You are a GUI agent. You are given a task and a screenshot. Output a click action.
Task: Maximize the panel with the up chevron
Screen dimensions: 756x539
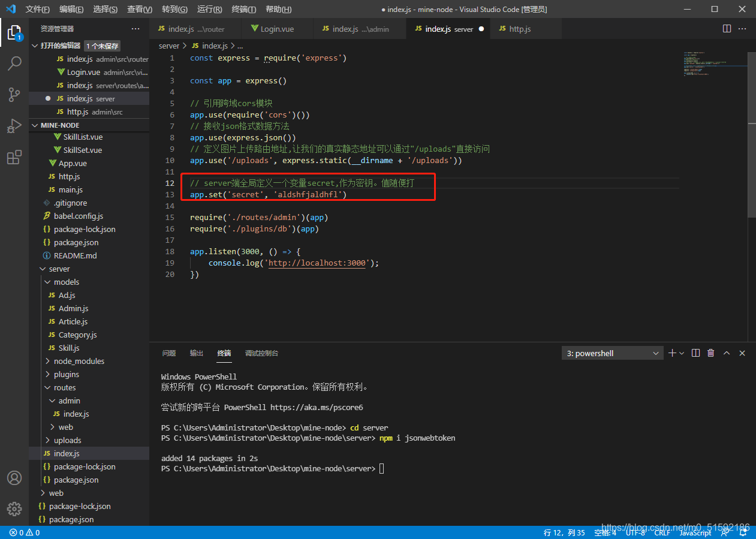click(727, 353)
